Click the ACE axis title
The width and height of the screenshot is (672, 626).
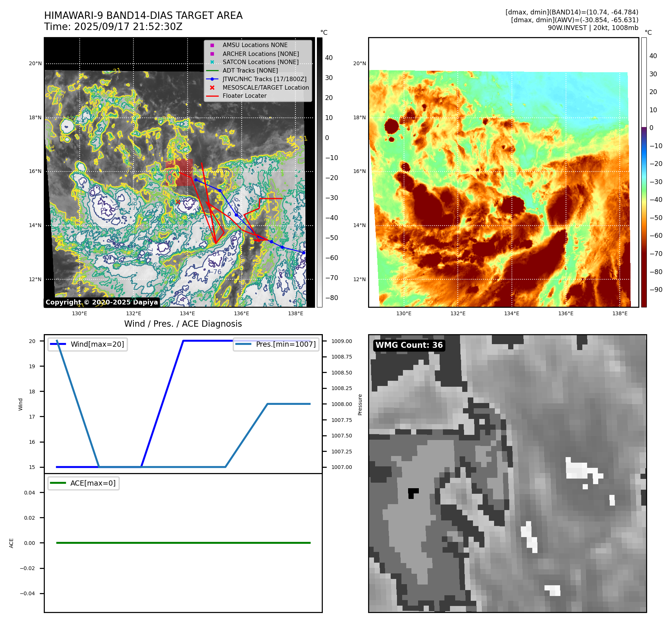11,543
